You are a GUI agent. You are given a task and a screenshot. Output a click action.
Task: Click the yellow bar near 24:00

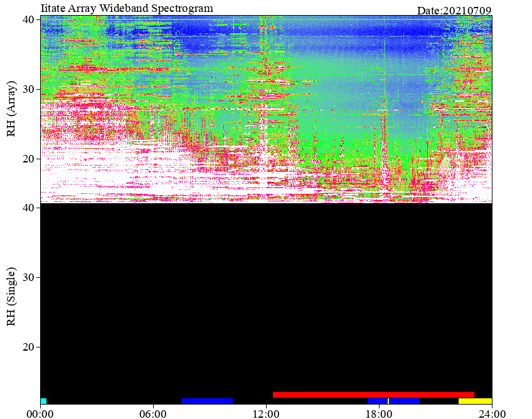tap(475, 401)
